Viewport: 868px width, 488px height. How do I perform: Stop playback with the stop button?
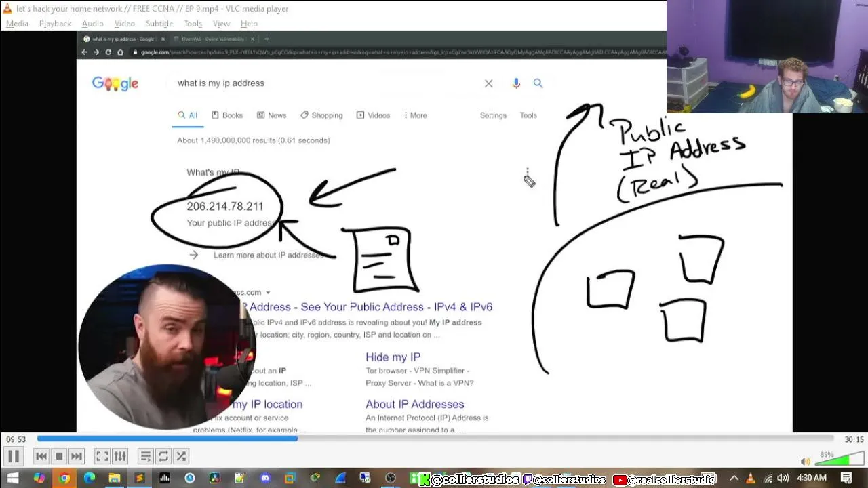pyautogui.click(x=59, y=456)
